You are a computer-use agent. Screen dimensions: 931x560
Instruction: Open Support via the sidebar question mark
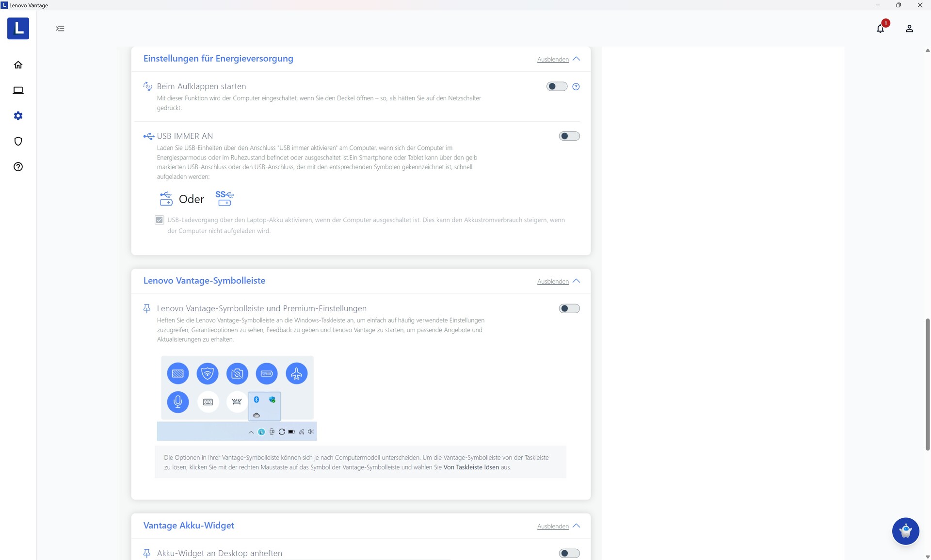(x=18, y=167)
